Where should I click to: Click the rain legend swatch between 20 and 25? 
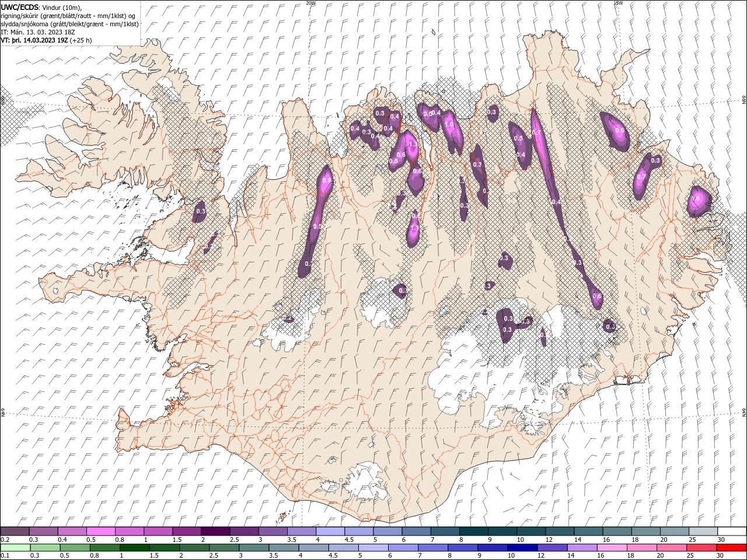pyautogui.click(x=671, y=548)
